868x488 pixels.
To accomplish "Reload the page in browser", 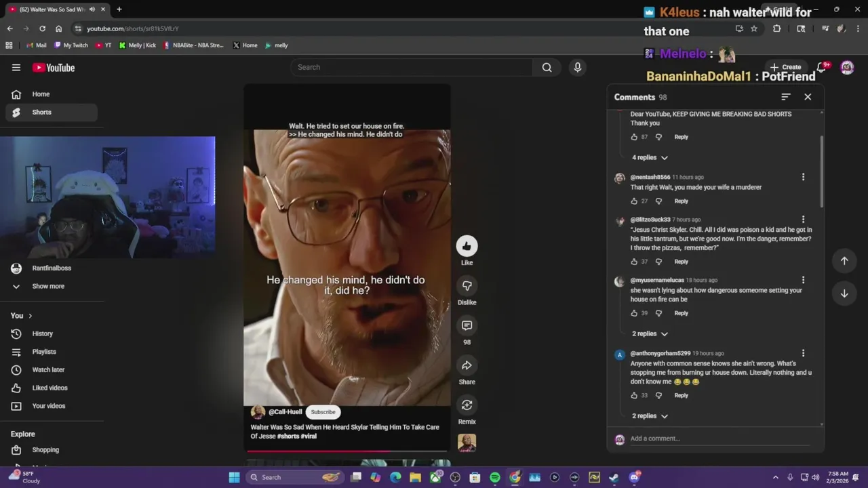I will pyautogui.click(x=42, y=28).
